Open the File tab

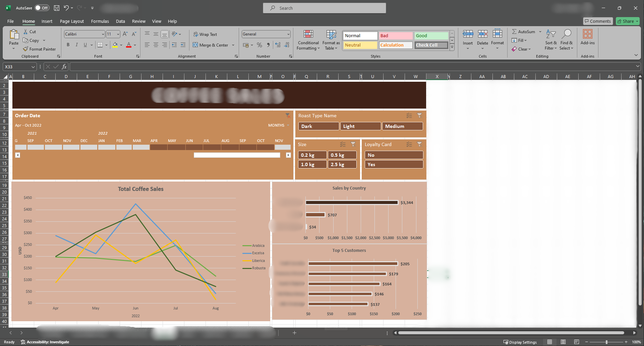[x=10, y=21]
